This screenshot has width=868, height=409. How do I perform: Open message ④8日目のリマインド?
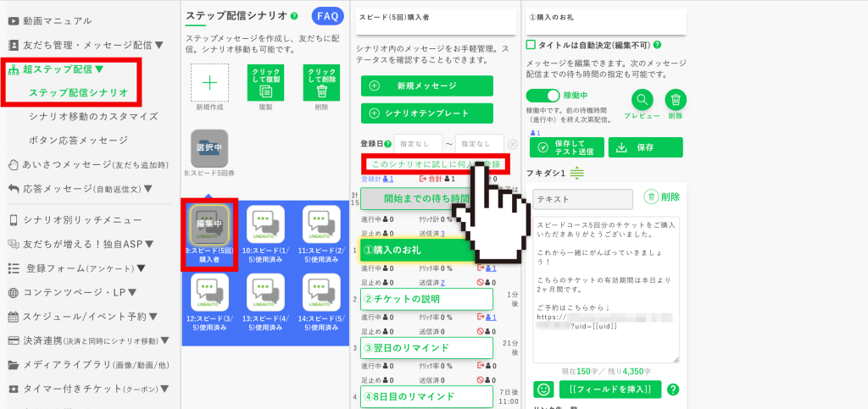click(427, 396)
